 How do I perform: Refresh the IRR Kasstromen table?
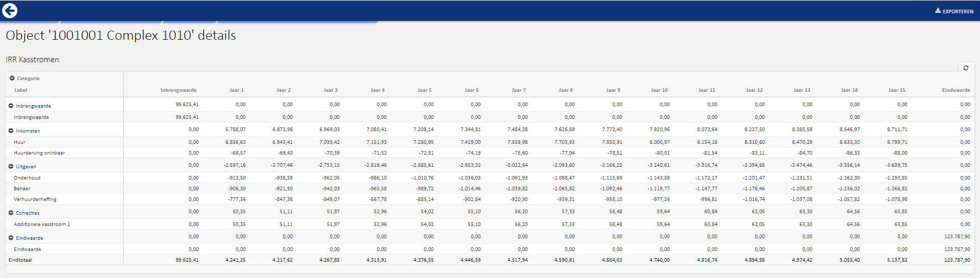click(966, 68)
